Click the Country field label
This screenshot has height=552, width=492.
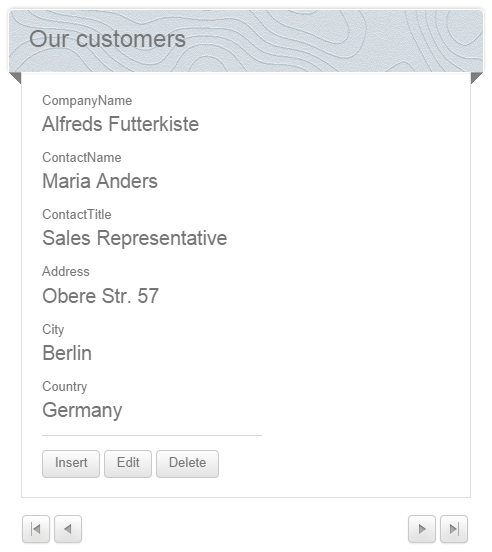[x=65, y=387]
